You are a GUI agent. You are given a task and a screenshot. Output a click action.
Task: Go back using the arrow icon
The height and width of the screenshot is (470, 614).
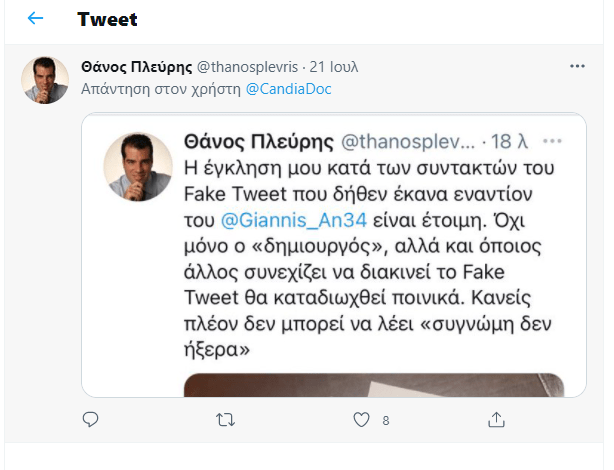[x=35, y=19]
